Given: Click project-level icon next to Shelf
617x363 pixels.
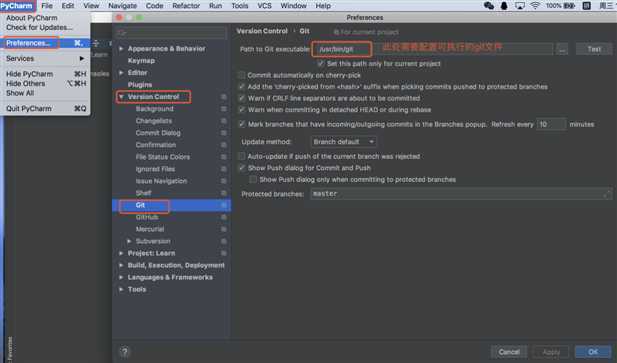Looking at the screenshot, I should coord(224,193).
